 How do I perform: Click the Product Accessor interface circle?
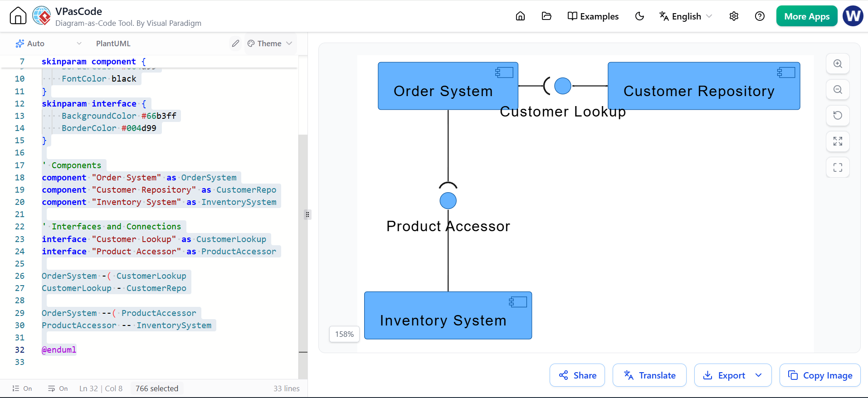coord(448,200)
